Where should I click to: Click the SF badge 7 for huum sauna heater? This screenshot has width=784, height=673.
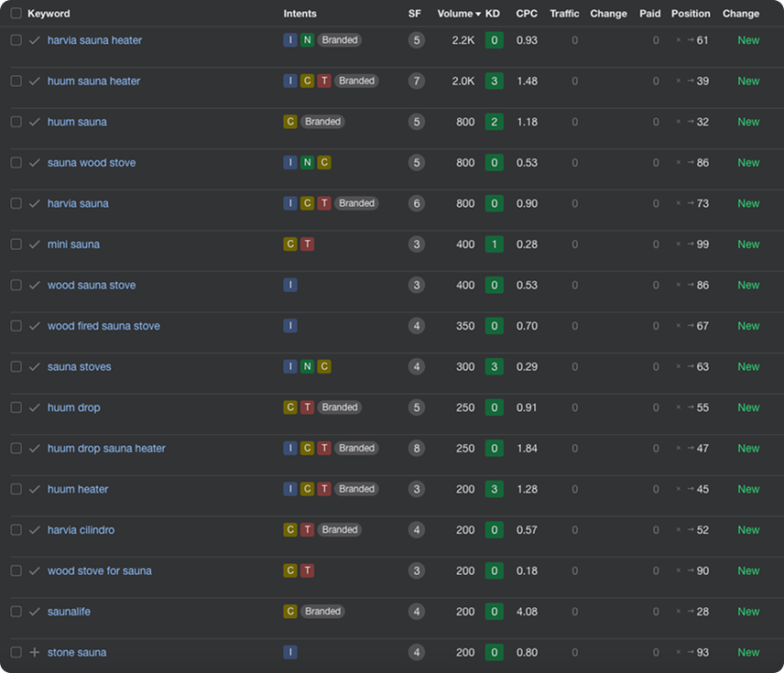click(x=417, y=81)
